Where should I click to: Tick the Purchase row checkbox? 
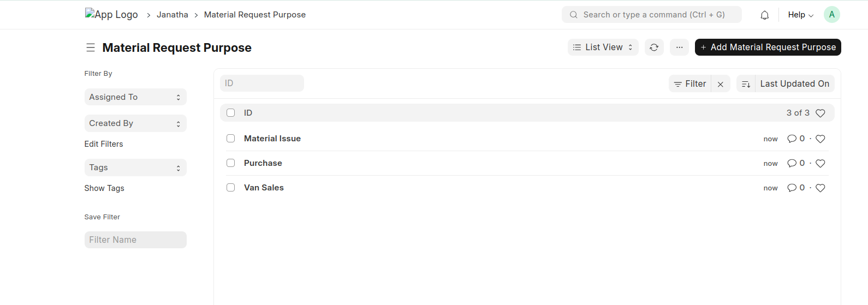tap(231, 163)
